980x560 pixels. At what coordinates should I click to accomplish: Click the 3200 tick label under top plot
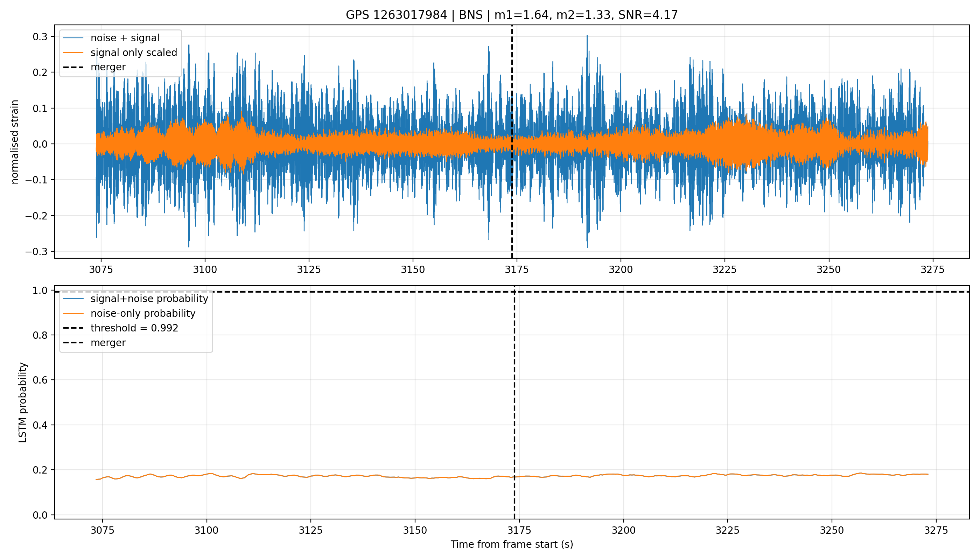click(621, 269)
